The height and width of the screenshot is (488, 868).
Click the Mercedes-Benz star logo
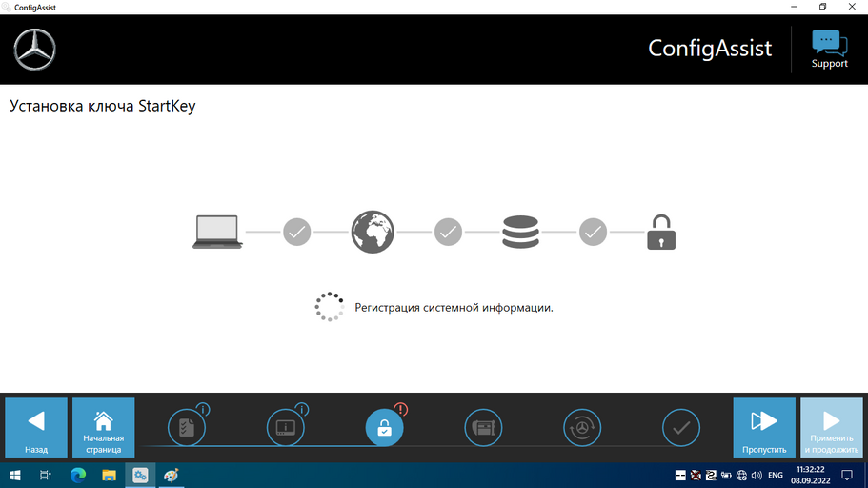35,50
